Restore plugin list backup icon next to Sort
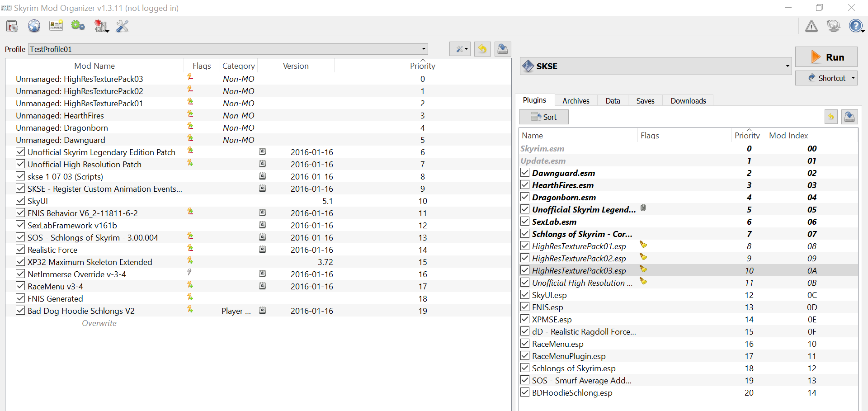This screenshot has width=868, height=411. [x=831, y=117]
